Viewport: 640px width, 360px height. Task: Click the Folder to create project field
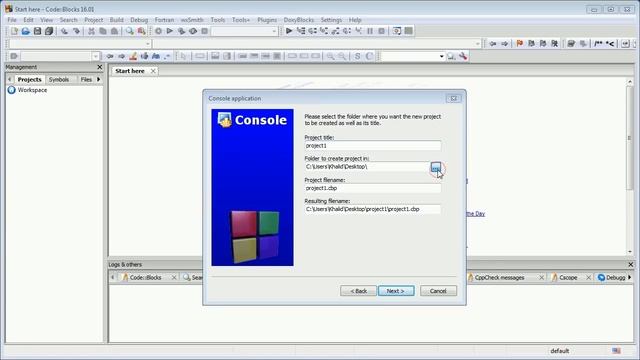367,167
